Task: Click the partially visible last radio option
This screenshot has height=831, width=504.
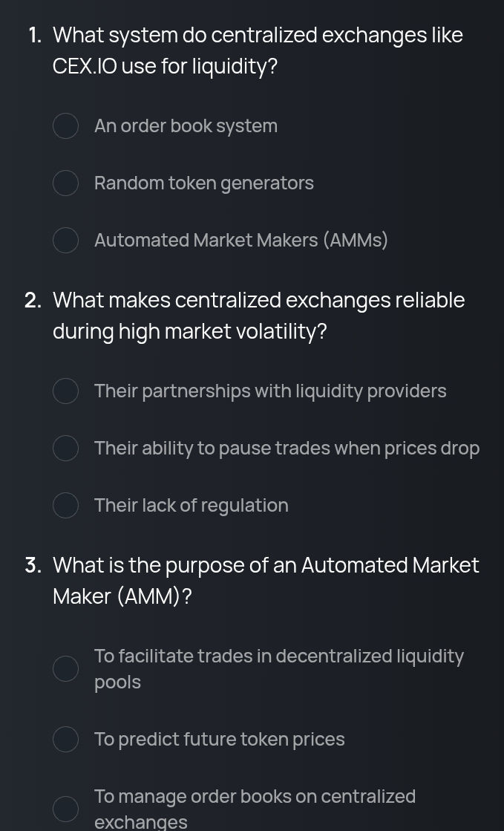Action: coord(65,809)
